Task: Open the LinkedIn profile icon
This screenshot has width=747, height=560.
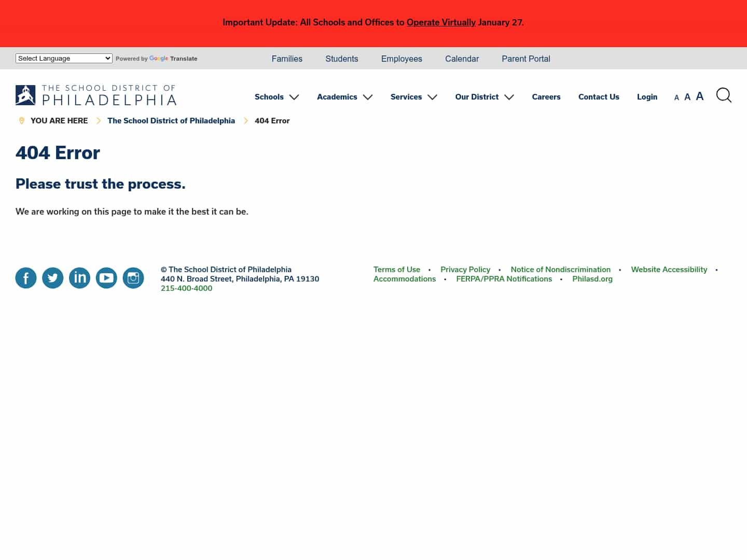Action: point(79,278)
